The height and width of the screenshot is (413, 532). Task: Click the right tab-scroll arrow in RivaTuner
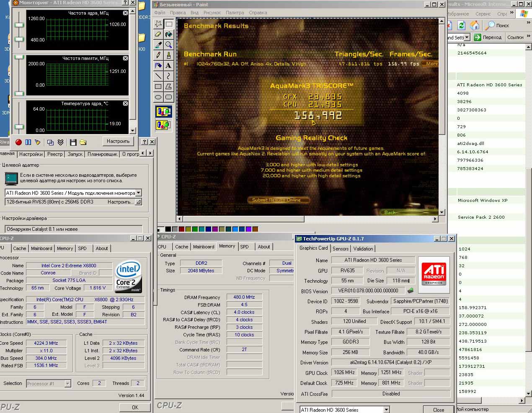(150, 154)
